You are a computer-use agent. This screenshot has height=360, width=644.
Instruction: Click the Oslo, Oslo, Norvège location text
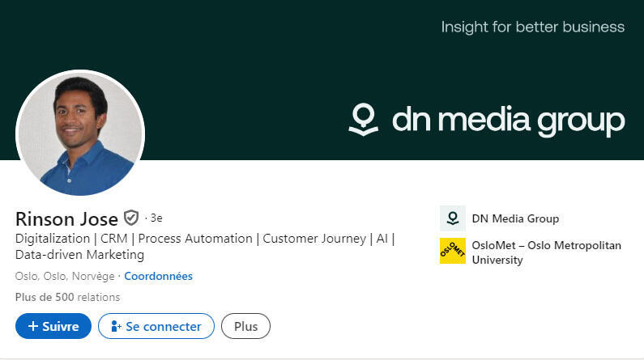pyautogui.click(x=65, y=276)
